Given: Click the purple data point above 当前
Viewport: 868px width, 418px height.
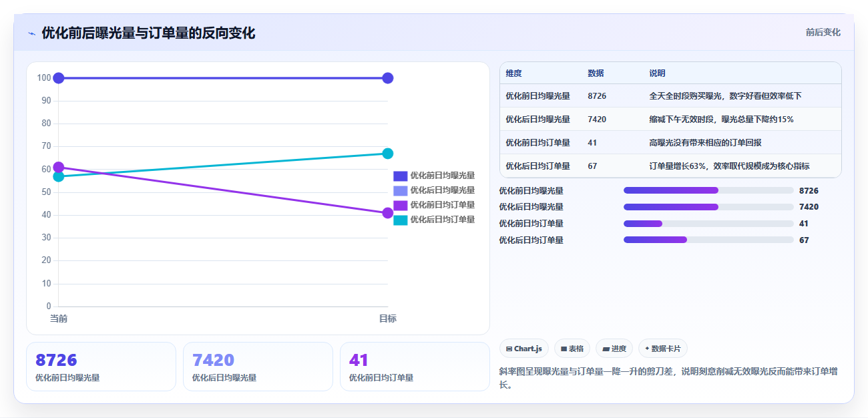Looking at the screenshot, I should tap(59, 167).
